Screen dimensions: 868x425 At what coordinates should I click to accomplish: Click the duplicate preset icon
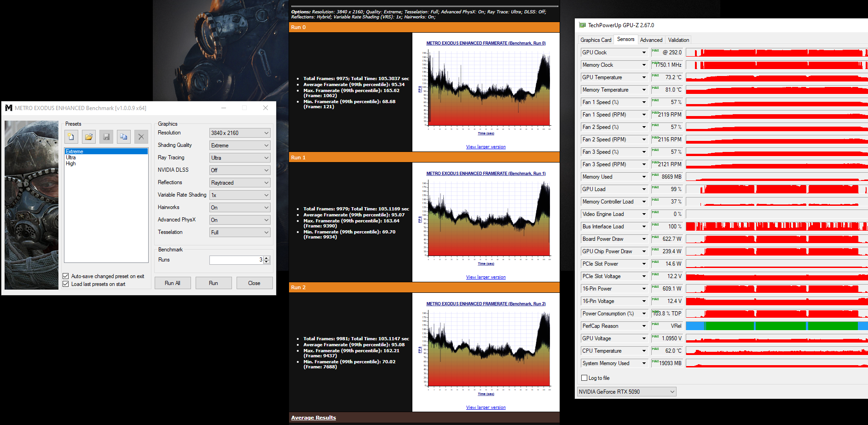click(x=124, y=137)
